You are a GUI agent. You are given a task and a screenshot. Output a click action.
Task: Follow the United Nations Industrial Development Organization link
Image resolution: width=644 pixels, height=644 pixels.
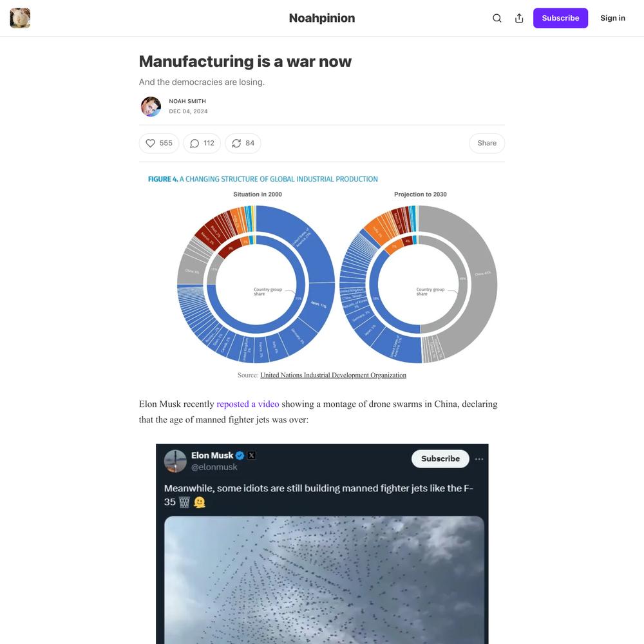point(333,375)
